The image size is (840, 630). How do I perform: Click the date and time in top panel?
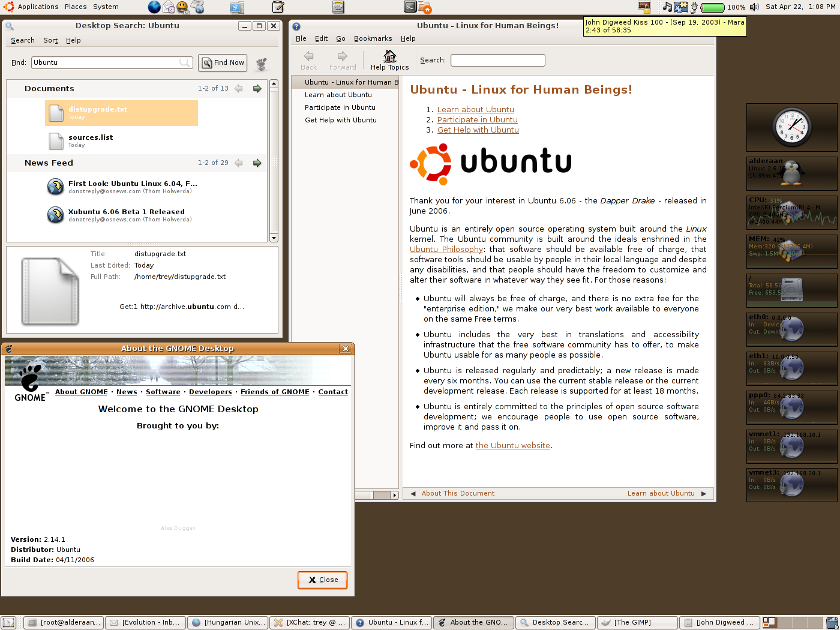click(x=800, y=7)
